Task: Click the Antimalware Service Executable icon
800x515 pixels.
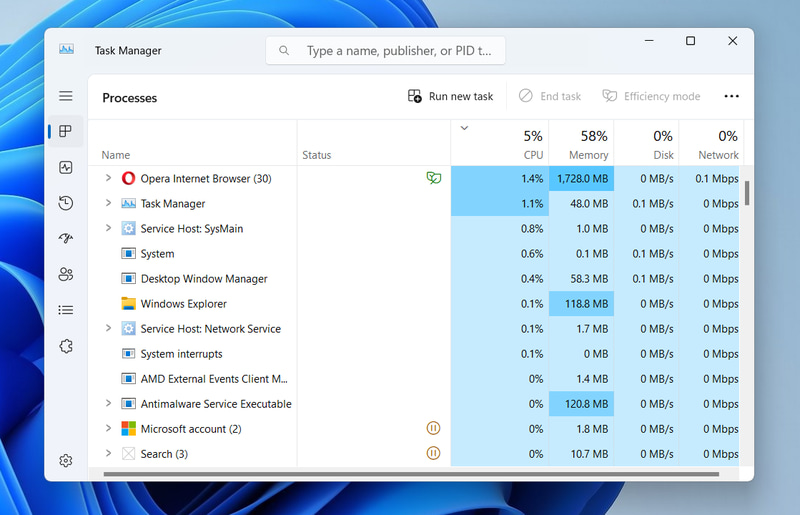Action: 129,403
